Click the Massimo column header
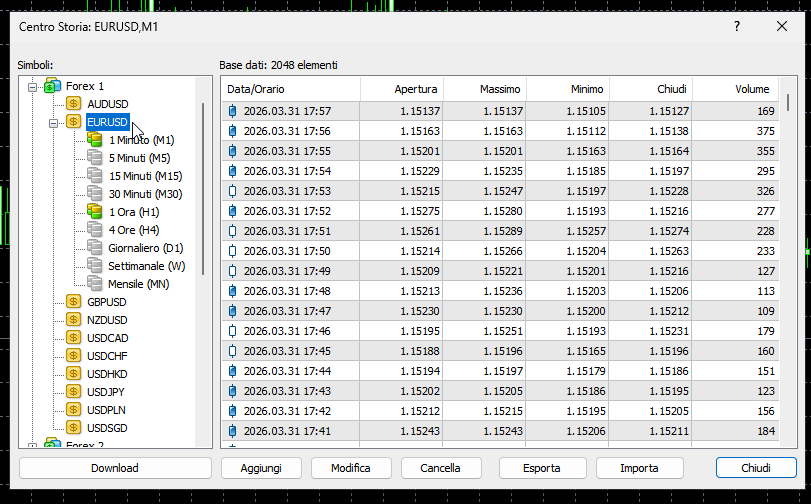Screen dimensions: 811x504 pos(485,89)
